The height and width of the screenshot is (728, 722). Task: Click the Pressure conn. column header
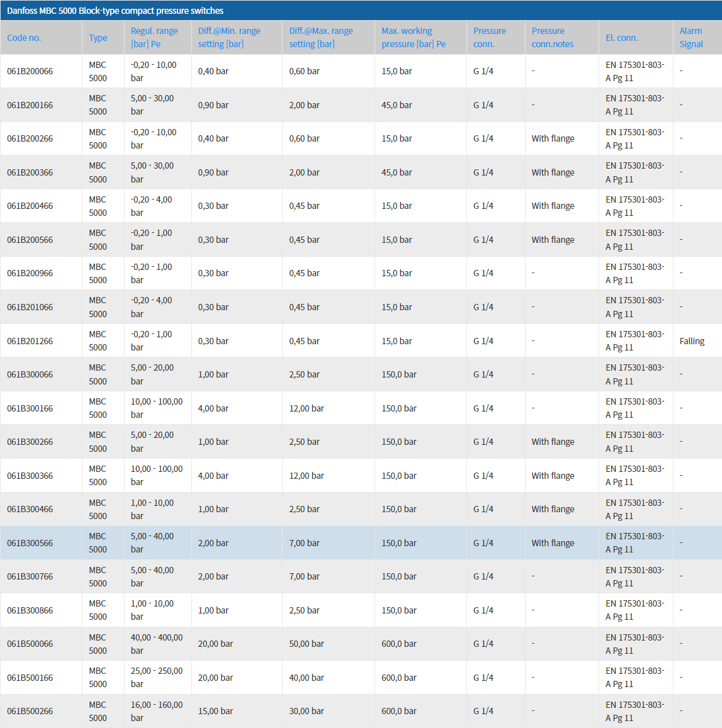(x=490, y=38)
